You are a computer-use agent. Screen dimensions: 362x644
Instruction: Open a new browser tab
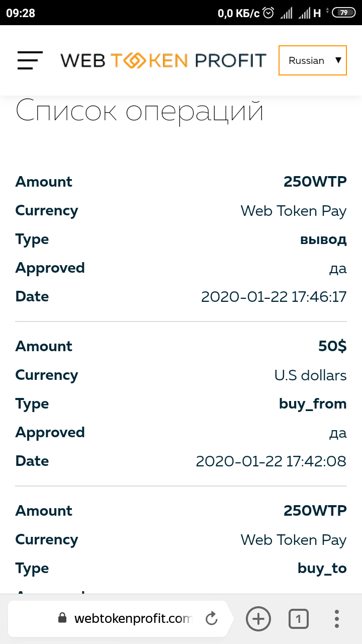pyautogui.click(x=258, y=618)
